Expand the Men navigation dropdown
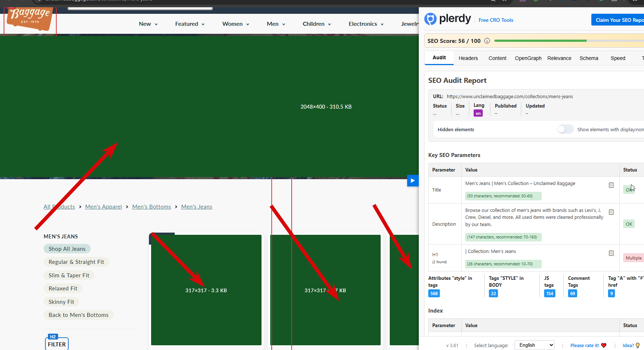The width and height of the screenshot is (644, 350). [x=276, y=24]
